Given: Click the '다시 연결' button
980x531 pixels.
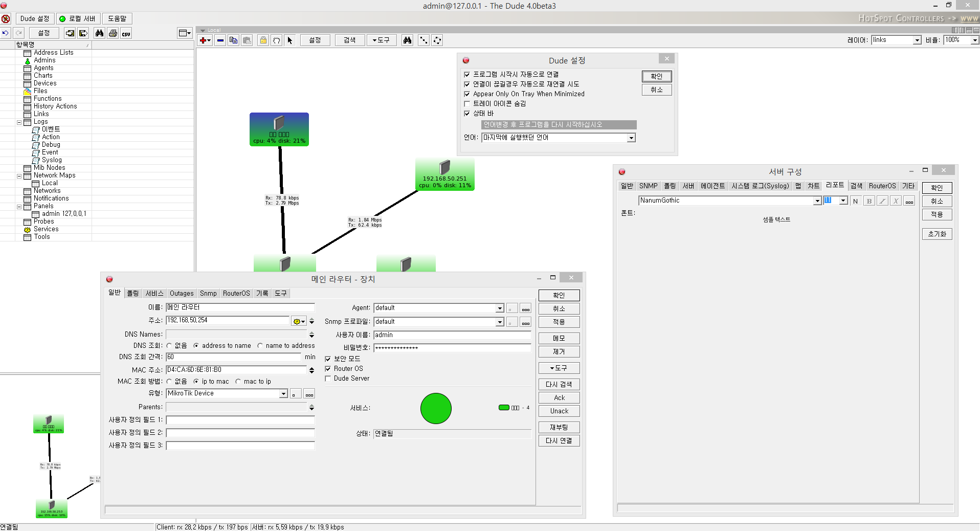Looking at the screenshot, I should [x=559, y=441].
